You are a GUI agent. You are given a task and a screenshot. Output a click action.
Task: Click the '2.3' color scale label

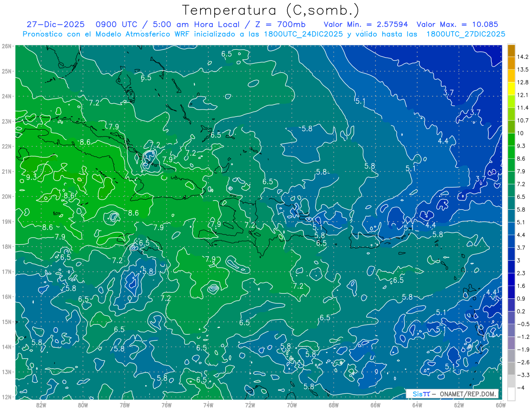pos(521,273)
